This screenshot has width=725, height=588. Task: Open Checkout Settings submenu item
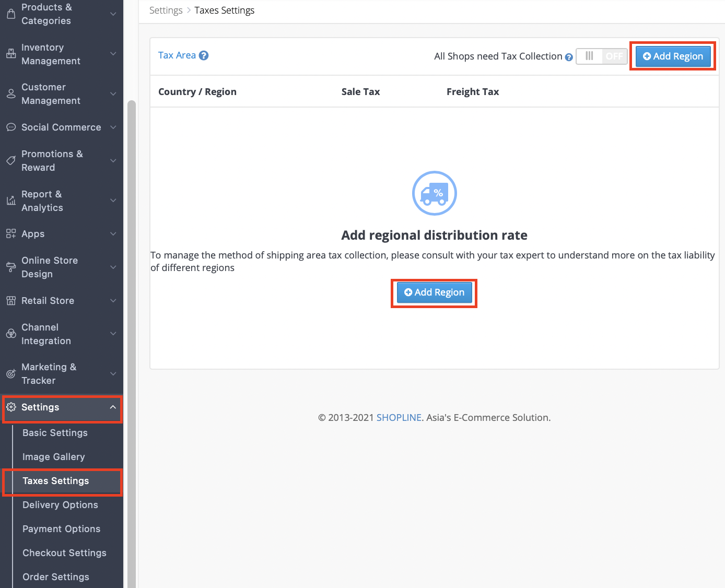(x=64, y=553)
